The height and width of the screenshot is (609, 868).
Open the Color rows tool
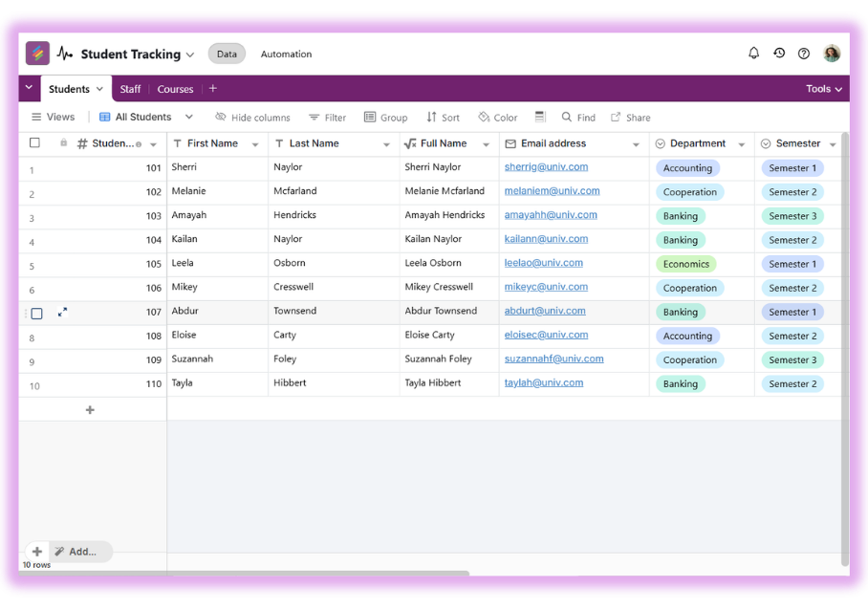497,118
